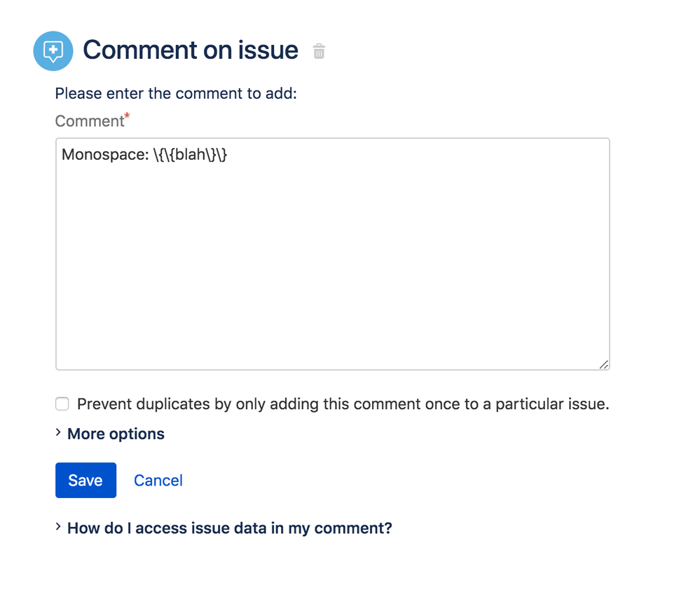
Task: Show 'How do I access issue data in my comment?' help
Action: pos(229,528)
